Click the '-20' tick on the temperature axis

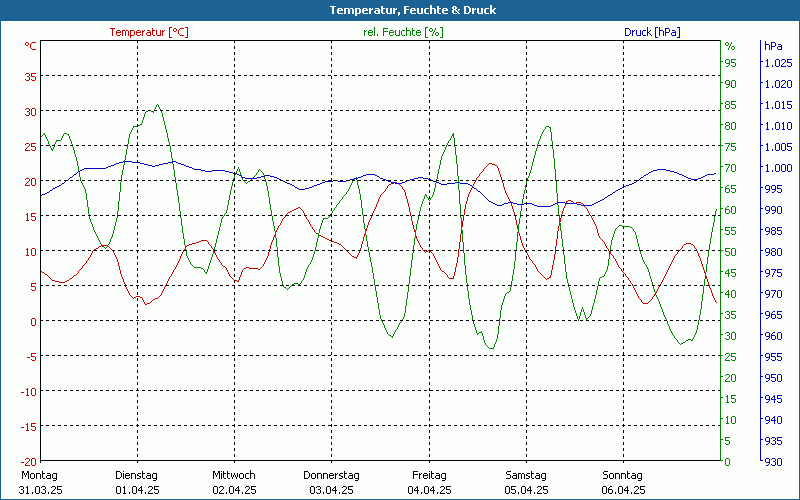pyautogui.click(x=29, y=462)
